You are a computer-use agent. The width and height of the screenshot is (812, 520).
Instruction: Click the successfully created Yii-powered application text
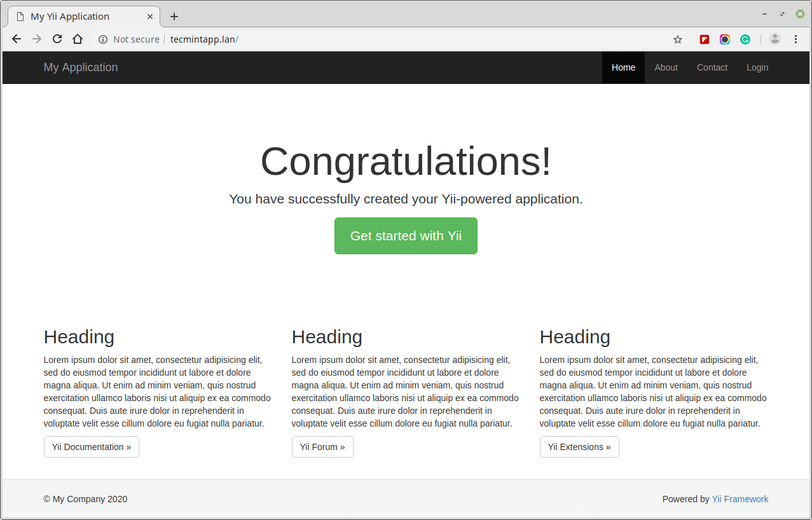coord(406,199)
